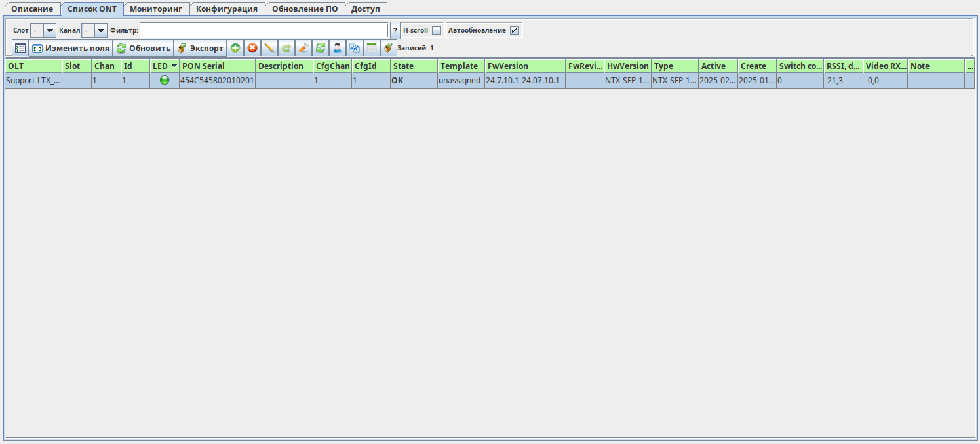Sort by the Switch co... column header
The image size is (980, 444).
(800, 66)
